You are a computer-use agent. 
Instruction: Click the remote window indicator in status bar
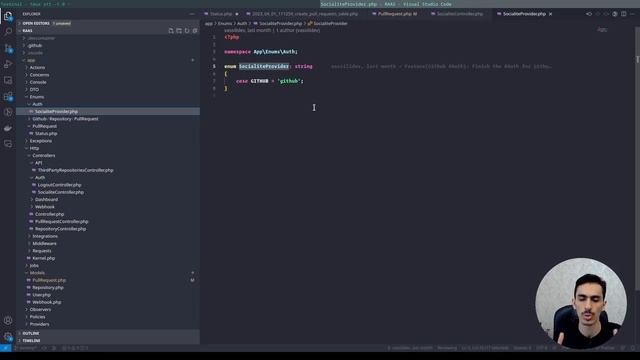click(5, 348)
